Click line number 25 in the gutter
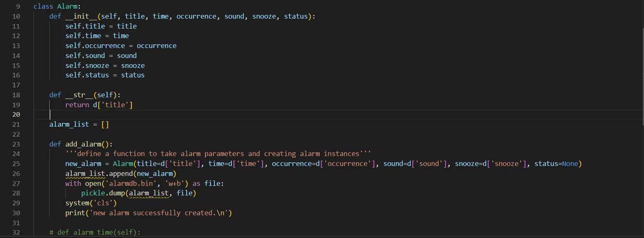 (16, 163)
